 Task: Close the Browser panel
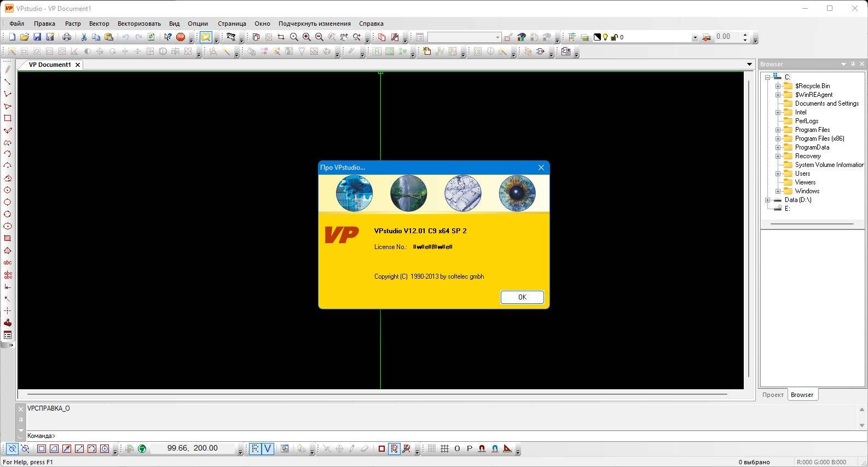[861, 64]
